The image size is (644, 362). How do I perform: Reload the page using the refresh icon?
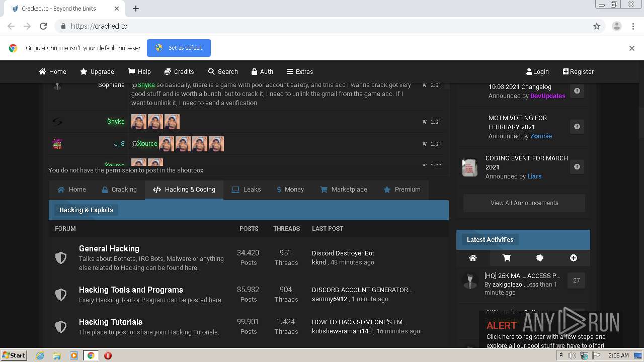[x=43, y=26]
